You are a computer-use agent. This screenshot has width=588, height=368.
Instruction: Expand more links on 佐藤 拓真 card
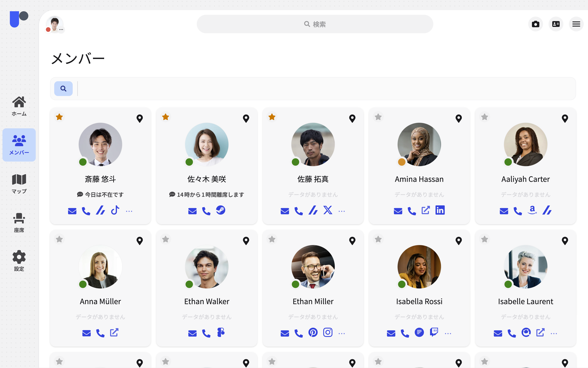341,211
